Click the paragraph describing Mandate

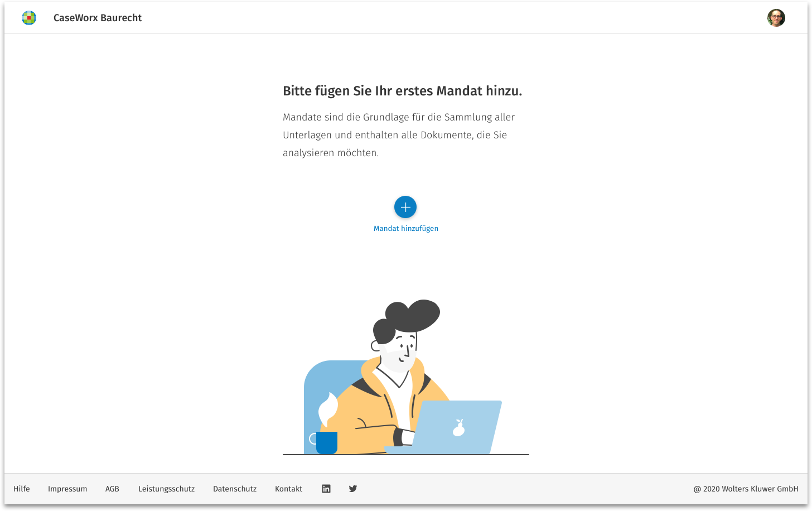(x=398, y=135)
